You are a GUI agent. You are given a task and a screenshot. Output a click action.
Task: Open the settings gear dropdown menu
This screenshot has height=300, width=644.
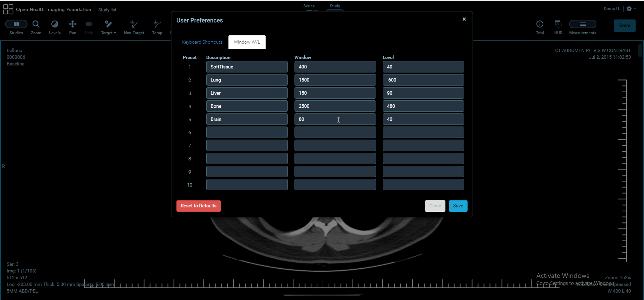[631, 9]
